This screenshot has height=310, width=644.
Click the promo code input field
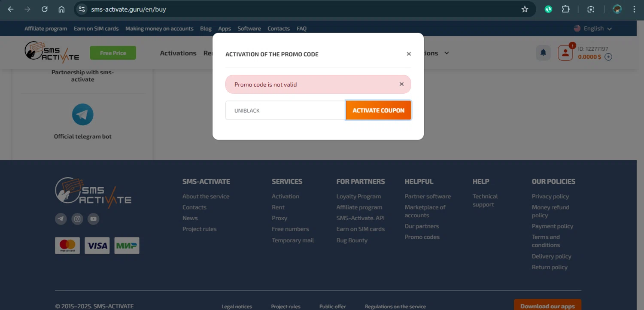pos(286,110)
